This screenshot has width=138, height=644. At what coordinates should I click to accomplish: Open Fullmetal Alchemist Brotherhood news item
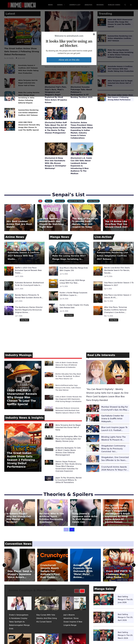point(29,284)
